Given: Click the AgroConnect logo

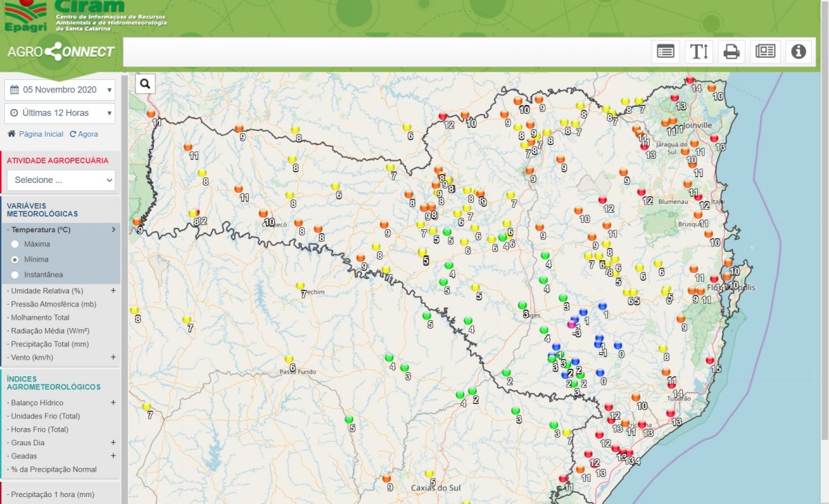Looking at the screenshot, I should point(61,52).
